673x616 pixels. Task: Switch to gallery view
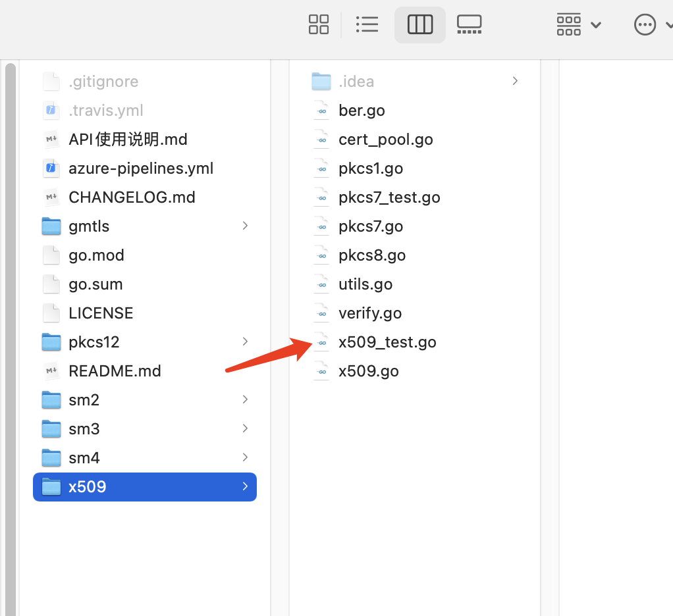tap(469, 24)
